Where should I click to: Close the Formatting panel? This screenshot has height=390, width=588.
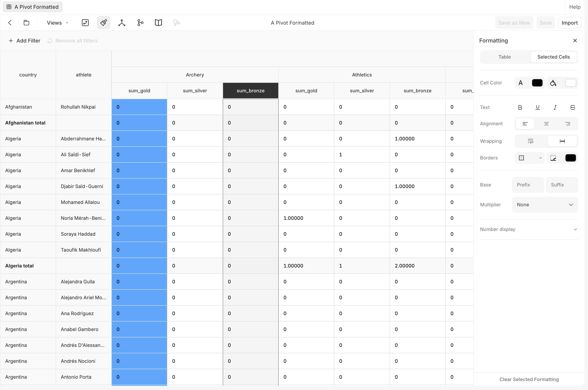(x=575, y=41)
